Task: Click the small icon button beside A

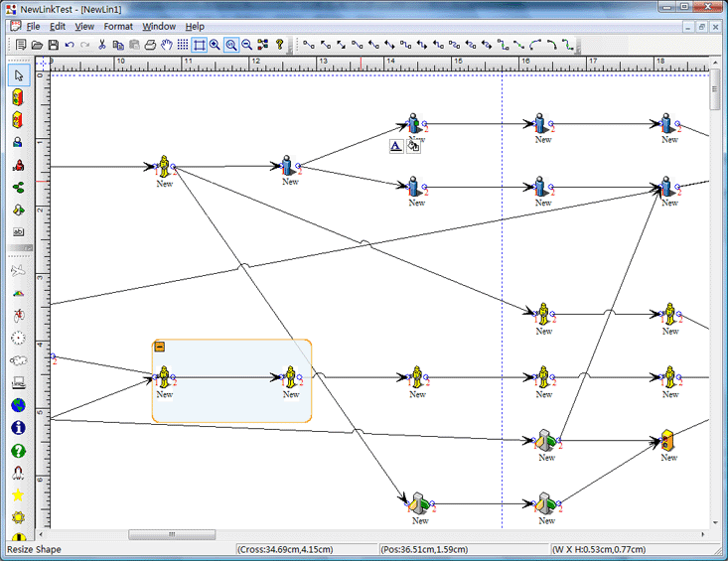Action: tap(413, 146)
